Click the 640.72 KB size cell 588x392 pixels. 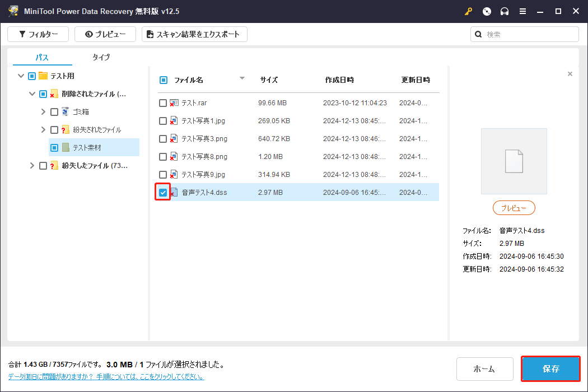click(274, 139)
